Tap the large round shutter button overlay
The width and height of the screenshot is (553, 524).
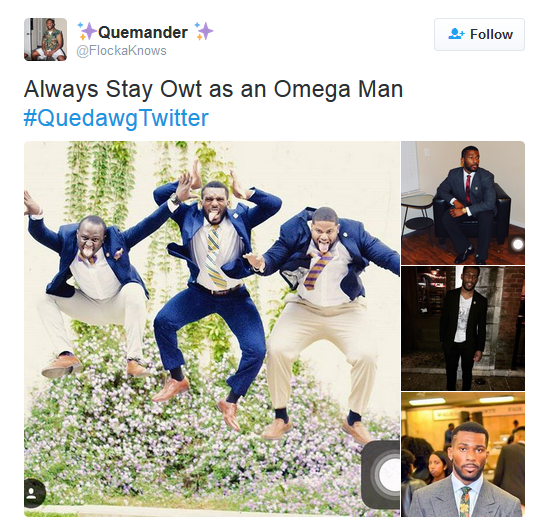(384, 474)
